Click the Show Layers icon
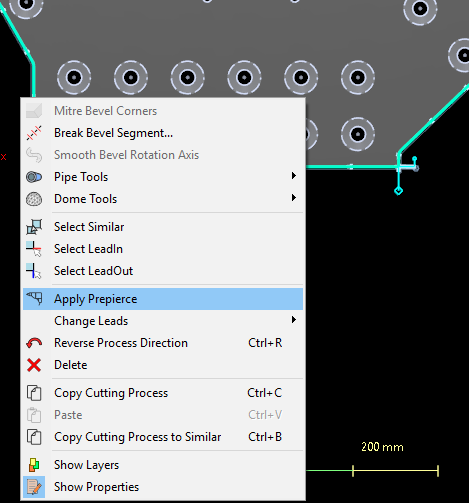The image size is (469, 503). pos(34,465)
